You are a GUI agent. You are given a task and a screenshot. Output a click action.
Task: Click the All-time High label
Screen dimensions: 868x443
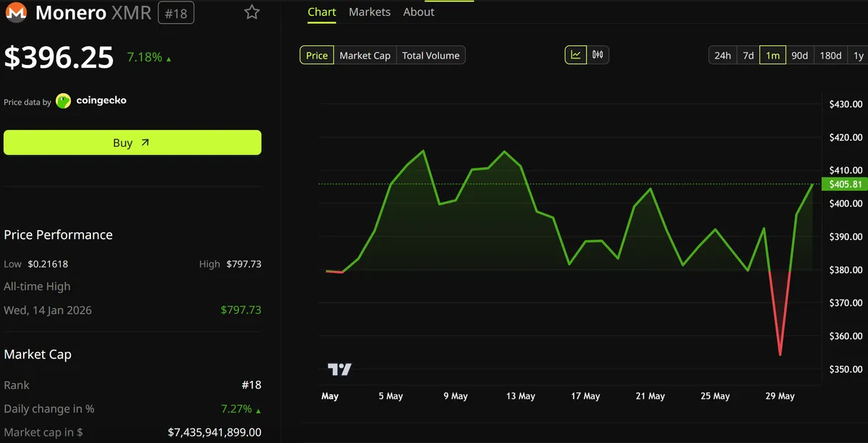(38, 286)
